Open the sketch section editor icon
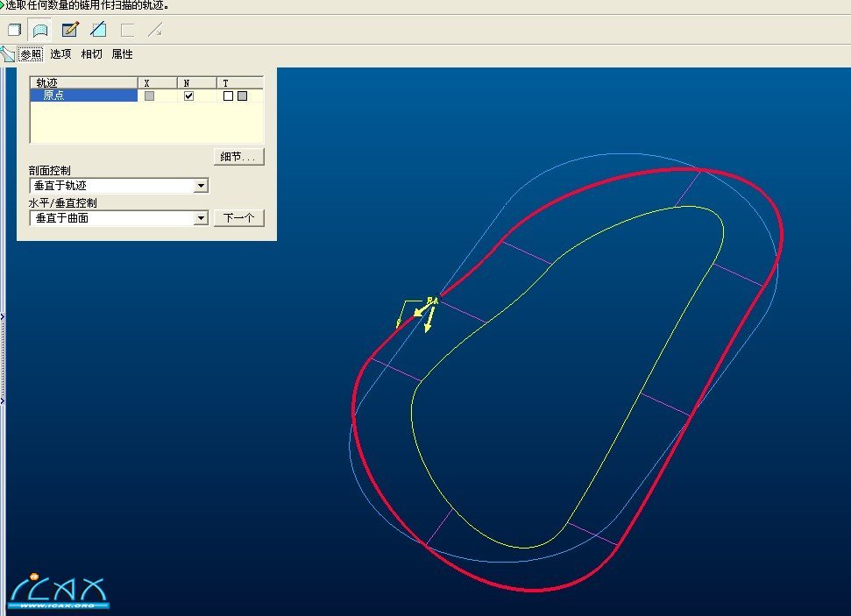Screen dimensions: 851x616 point(70,30)
